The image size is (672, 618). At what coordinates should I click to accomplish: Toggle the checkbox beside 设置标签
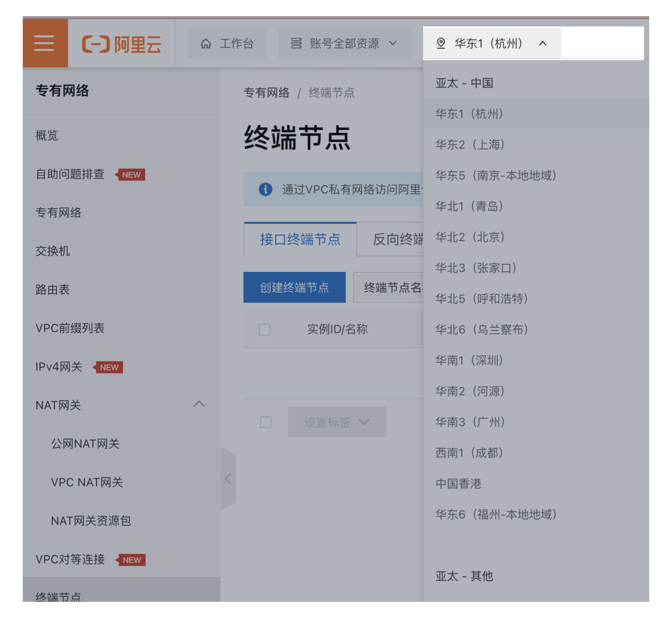tap(265, 422)
